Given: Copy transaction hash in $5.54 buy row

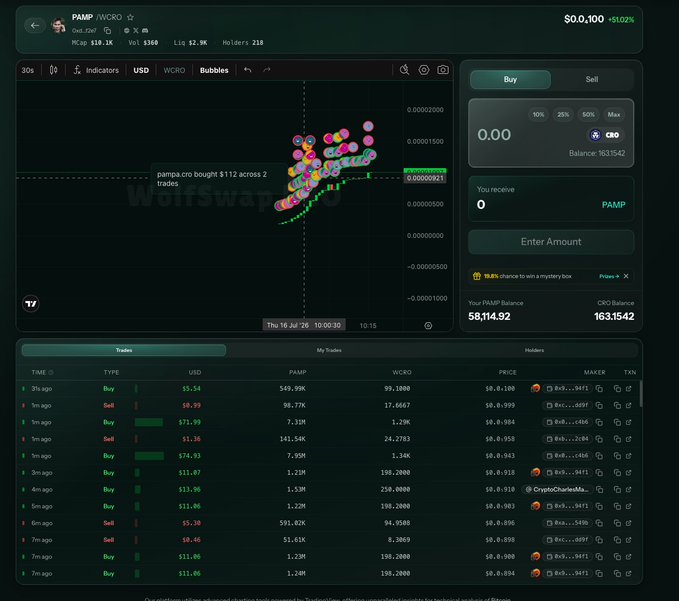Looking at the screenshot, I should (x=617, y=389).
